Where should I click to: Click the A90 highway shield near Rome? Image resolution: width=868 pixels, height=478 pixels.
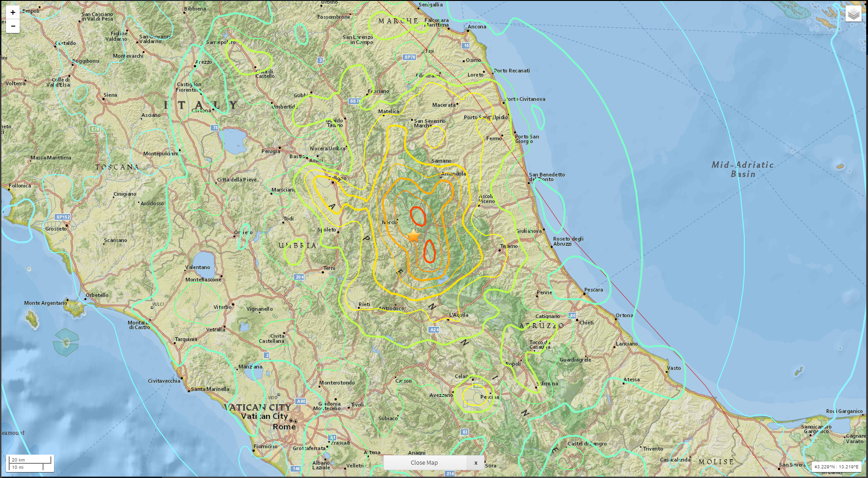click(301, 401)
